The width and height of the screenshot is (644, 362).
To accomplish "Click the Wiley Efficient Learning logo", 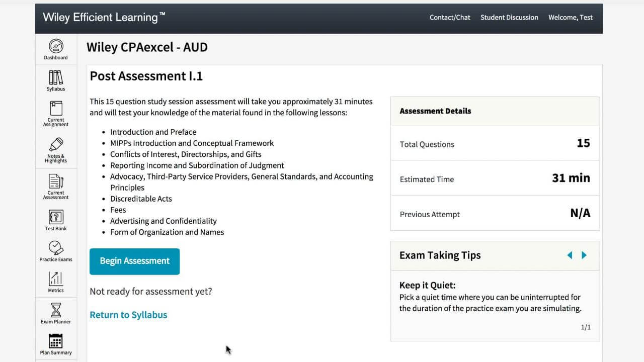I will tap(104, 17).
